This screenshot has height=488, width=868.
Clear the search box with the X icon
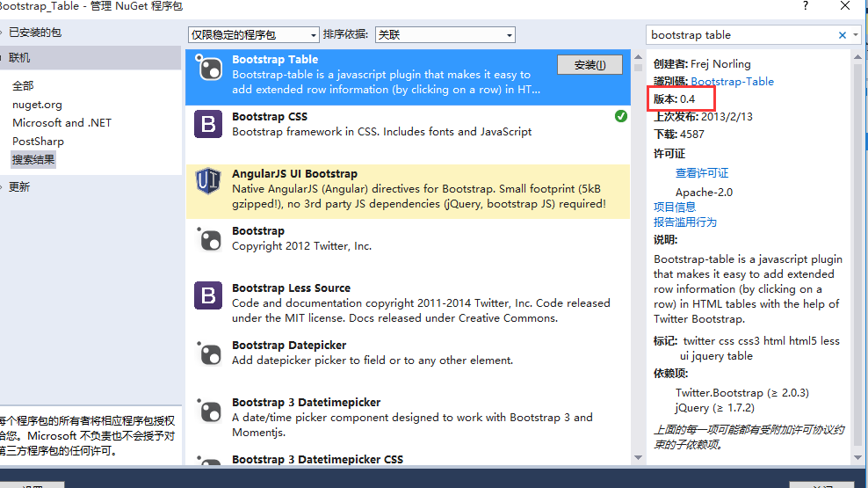click(842, 35)
